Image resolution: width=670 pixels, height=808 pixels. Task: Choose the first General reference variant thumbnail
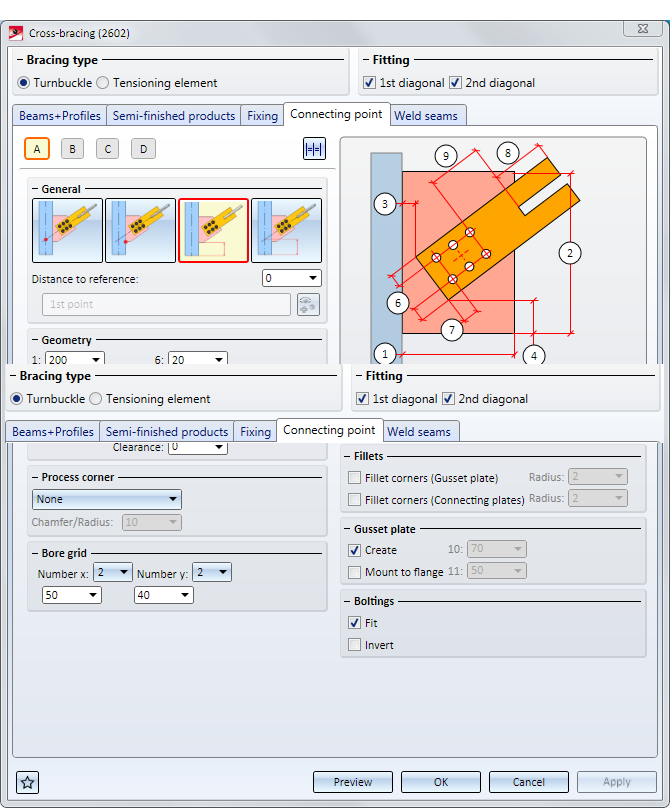pos(67,230)
